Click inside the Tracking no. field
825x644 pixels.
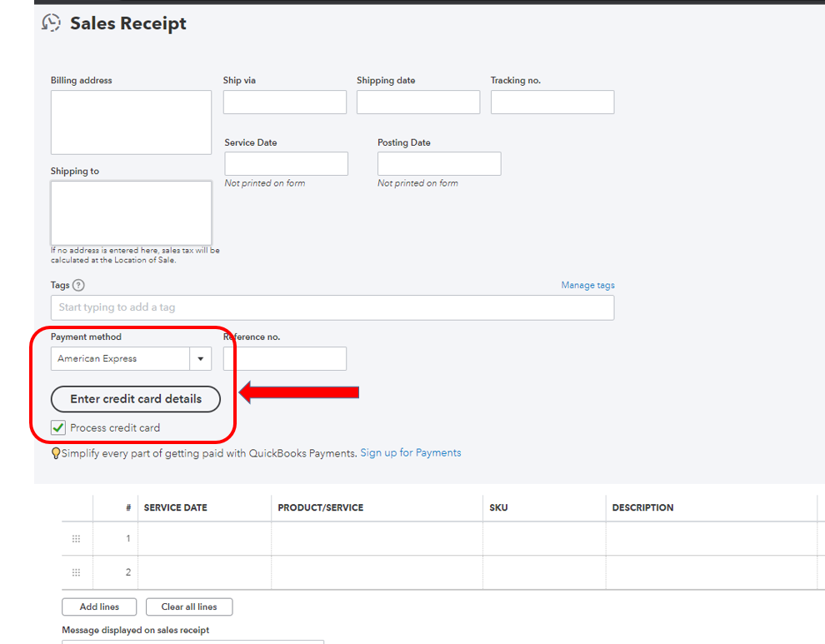point(552,102)
